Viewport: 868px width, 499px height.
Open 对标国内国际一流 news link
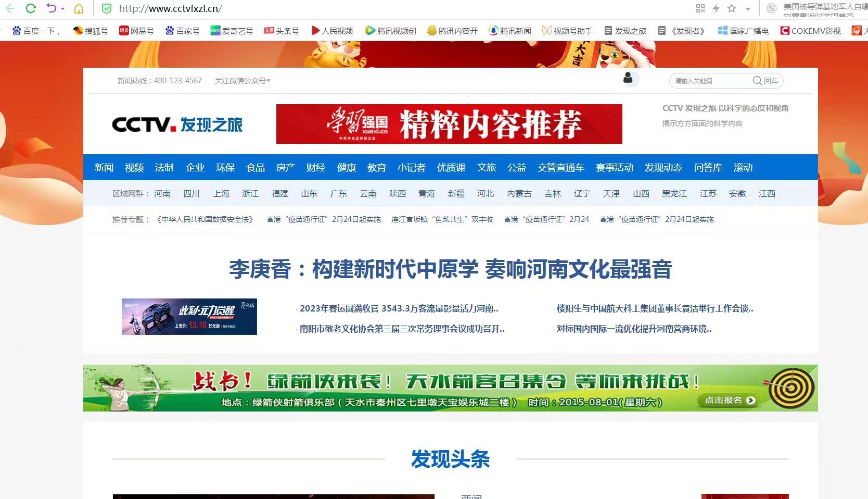(634, 329)
